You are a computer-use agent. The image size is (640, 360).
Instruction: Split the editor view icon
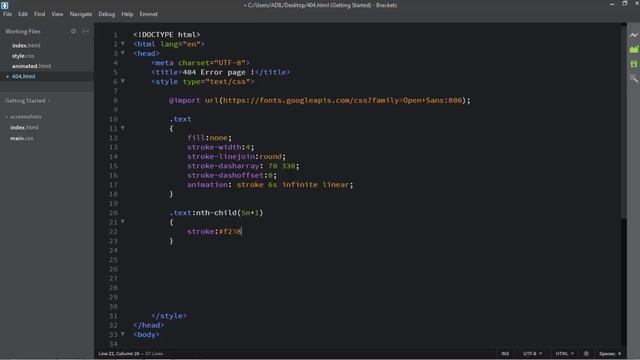pos(85,31)
